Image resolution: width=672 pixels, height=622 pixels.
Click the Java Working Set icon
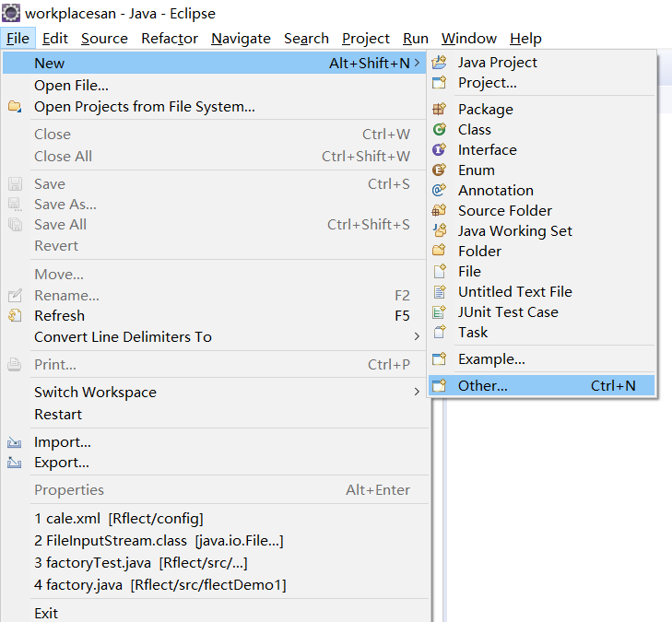coord(439,230)
